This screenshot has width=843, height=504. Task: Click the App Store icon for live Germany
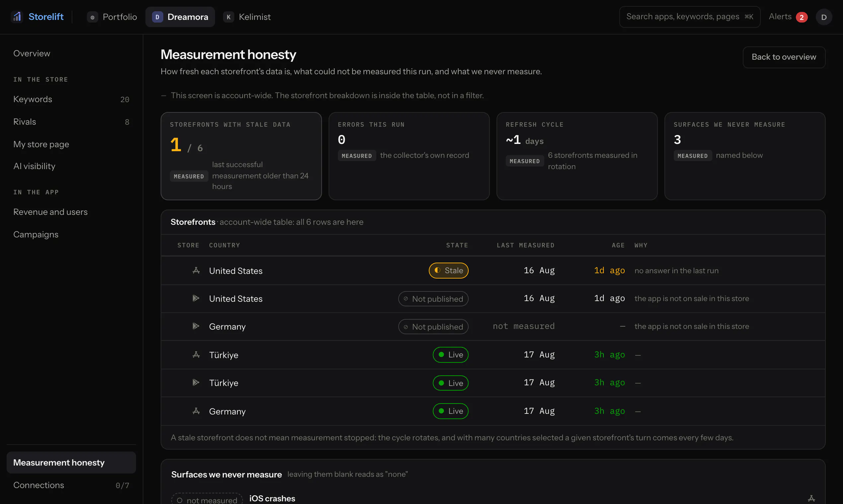pyautogui.click(x=196, y=411)
